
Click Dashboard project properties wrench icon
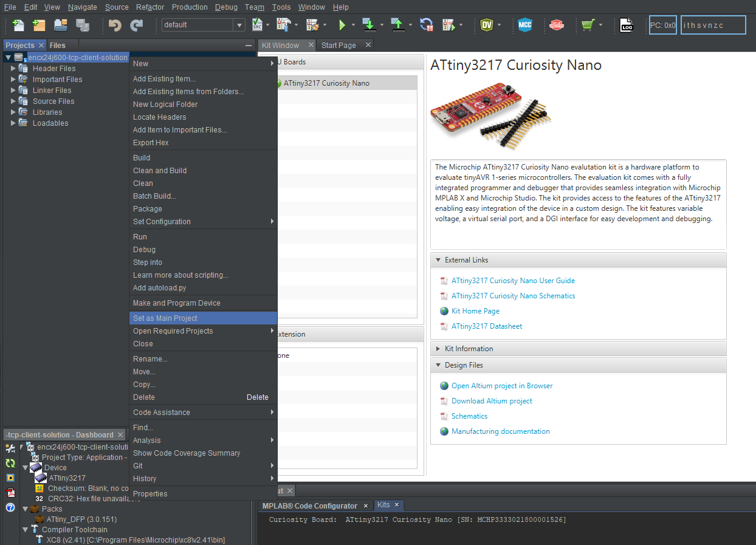10,448
